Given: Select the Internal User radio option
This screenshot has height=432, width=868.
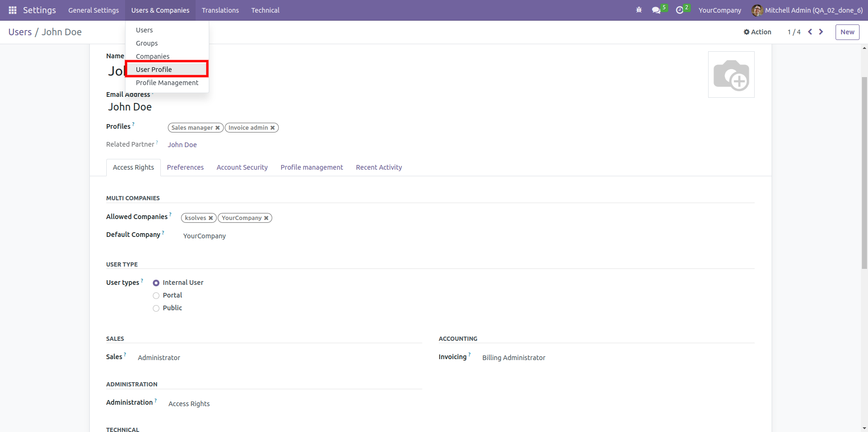Looking at the screenshot, I should (156, 283).
